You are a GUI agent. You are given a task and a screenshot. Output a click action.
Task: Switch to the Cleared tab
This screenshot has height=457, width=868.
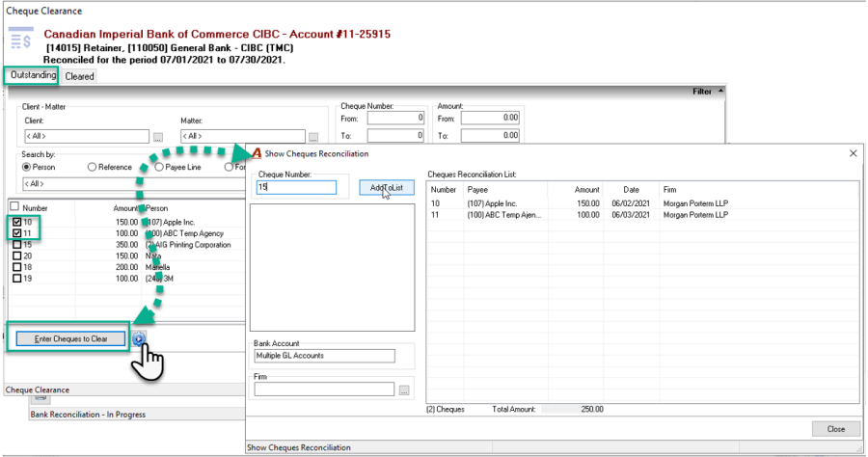[x=79, y=76]
